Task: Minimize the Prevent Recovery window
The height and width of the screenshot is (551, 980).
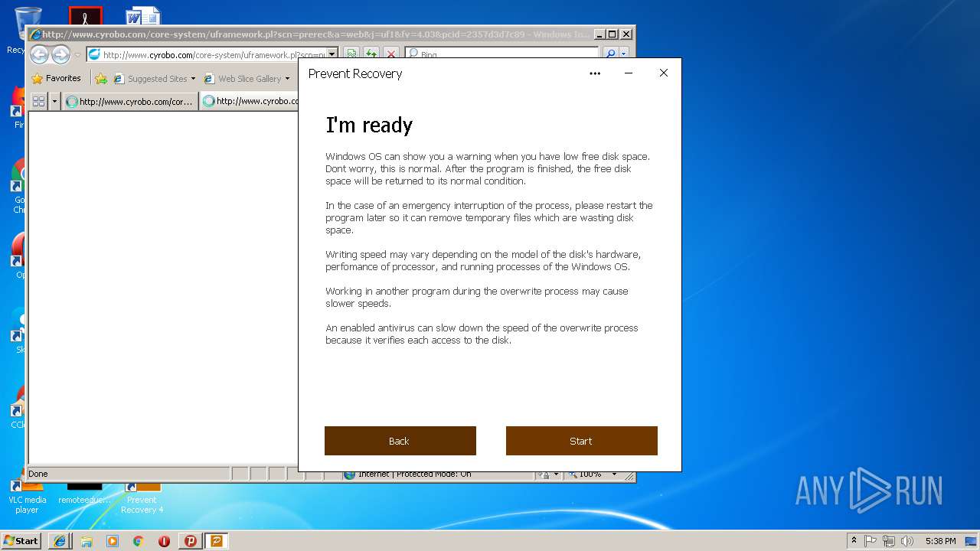Action: point(629,73)
